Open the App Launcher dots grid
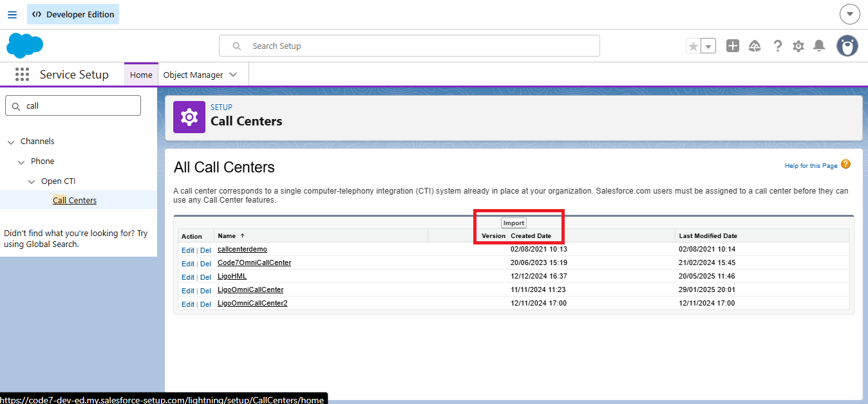The image size is (868, 404). tap(23, 75)
